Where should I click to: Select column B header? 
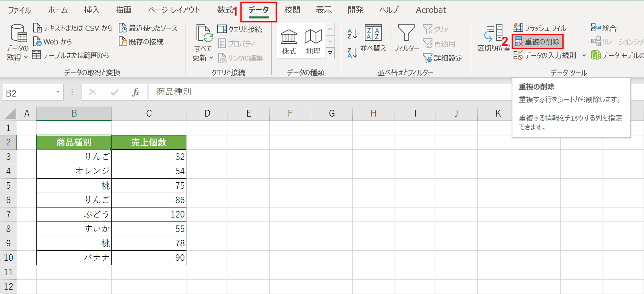point(74,113)
